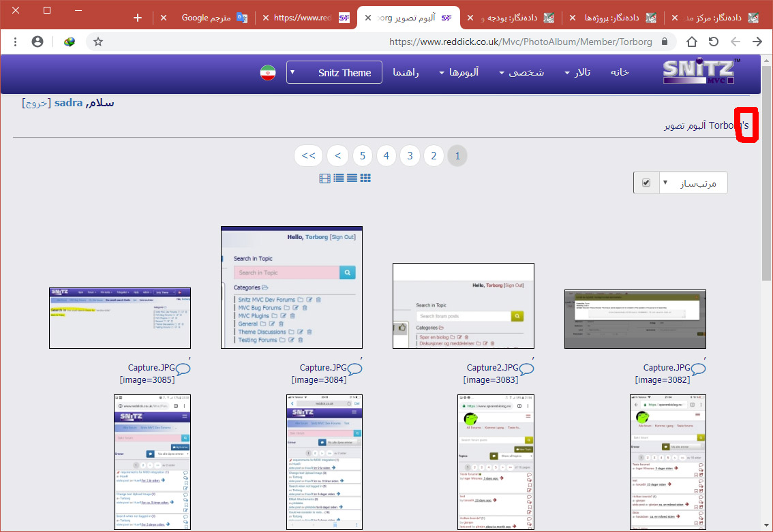Viewport: 773px width, 532px height.
Task: Expand the مرتب‌ساز sort dropdown
Action: [x=691, y=183]
